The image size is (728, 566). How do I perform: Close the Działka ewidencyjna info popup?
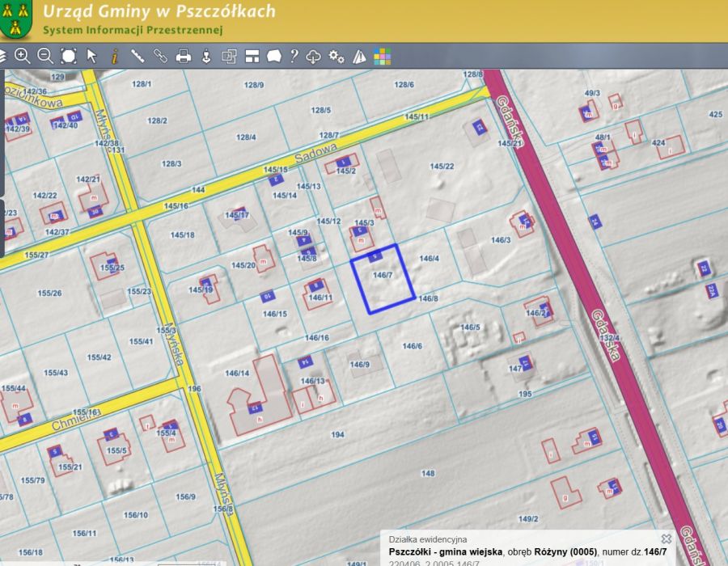[666, 539]
